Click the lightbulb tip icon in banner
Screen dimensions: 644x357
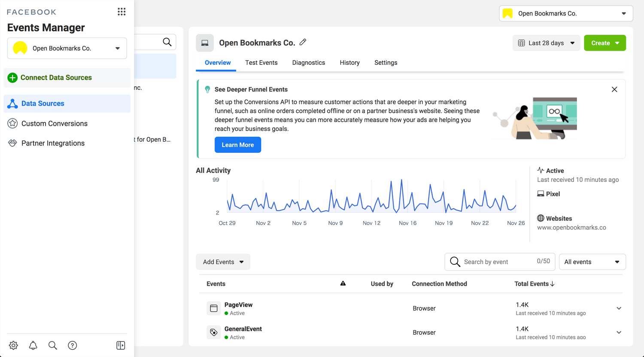click(207, 89)
